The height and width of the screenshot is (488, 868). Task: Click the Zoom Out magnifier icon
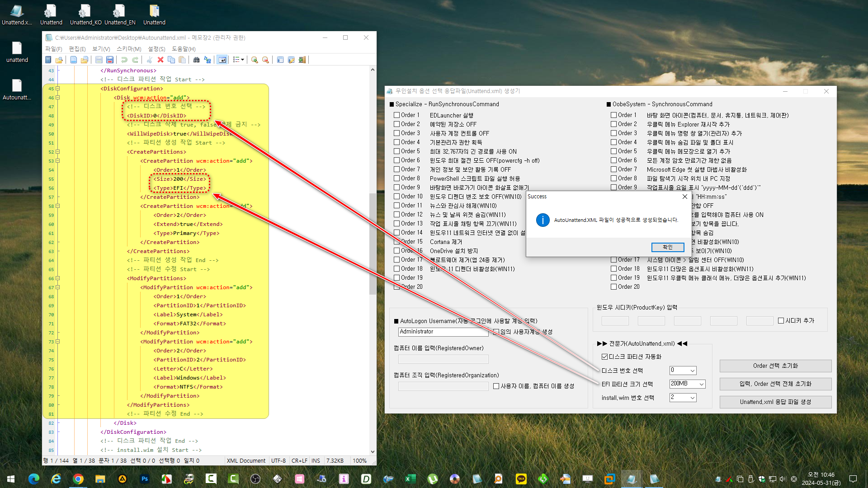265,60
